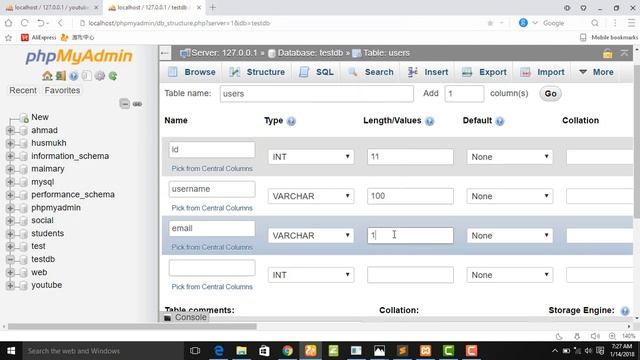Screen dimensions: 640x360
Task: Open the Structure tab
Action: 257,72
